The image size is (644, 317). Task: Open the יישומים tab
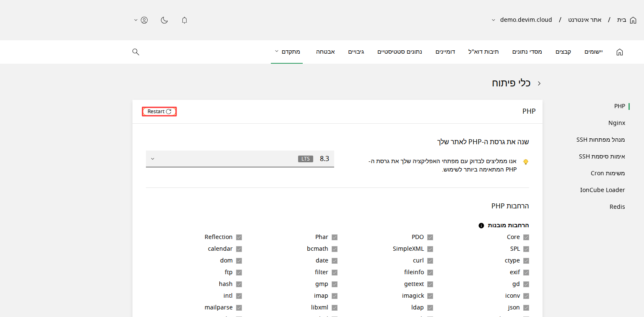[594, 52]
